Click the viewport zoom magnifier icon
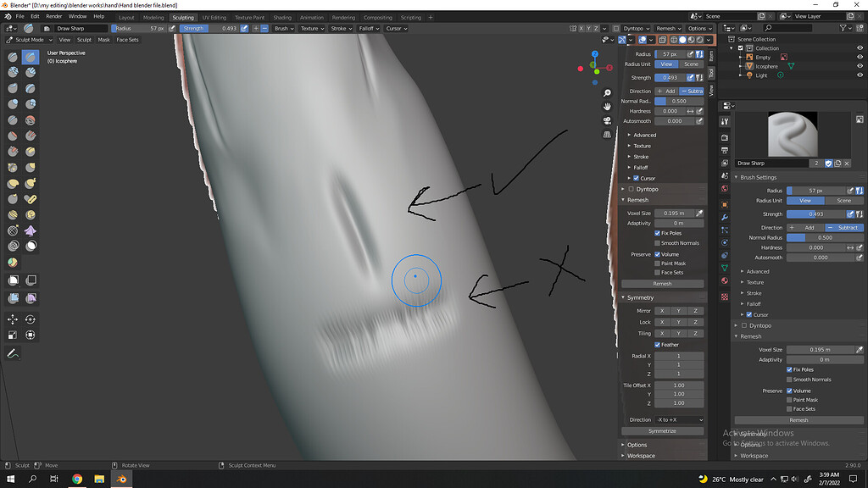This screenshot has height=488, width=868. point(607,93)
